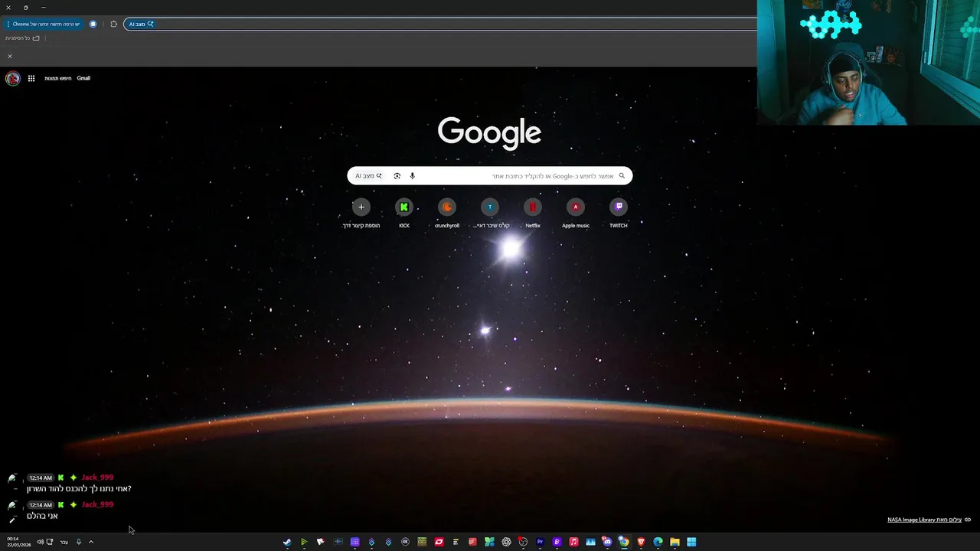Open ChatGPT from the taskbar
This screenshot has height=551, width=980.
(506, 542)
